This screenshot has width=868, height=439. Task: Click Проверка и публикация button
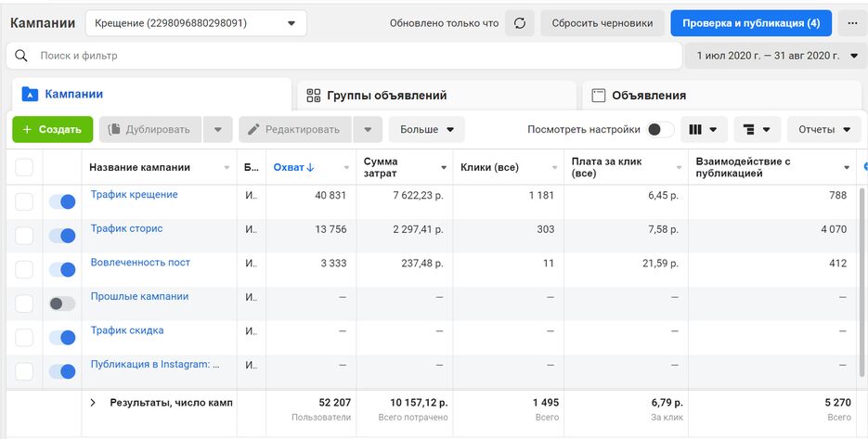coord(751,23)
